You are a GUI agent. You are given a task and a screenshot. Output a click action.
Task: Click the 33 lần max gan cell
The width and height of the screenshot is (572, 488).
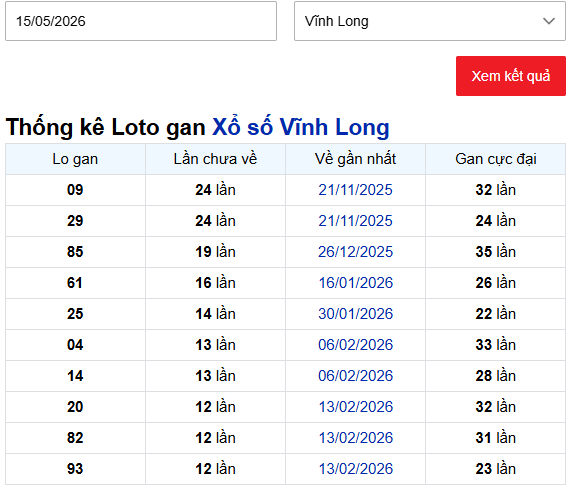coord(495,345)
